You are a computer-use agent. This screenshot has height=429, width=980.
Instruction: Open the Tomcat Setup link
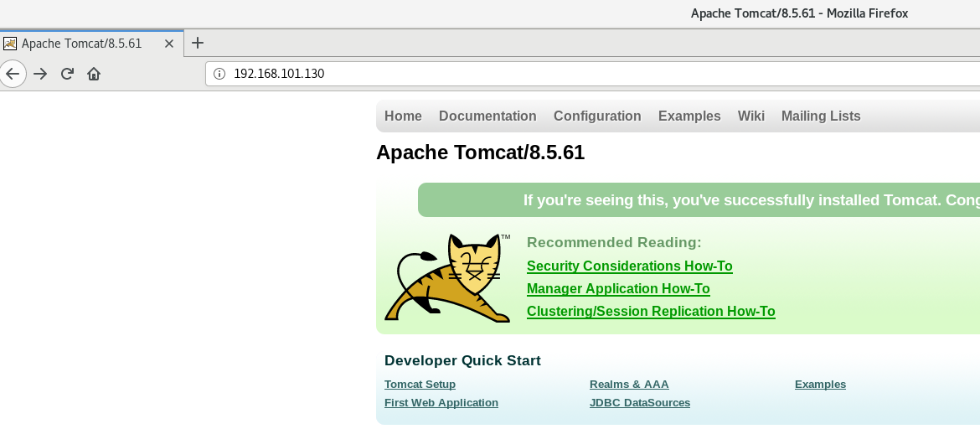[420, 385]
